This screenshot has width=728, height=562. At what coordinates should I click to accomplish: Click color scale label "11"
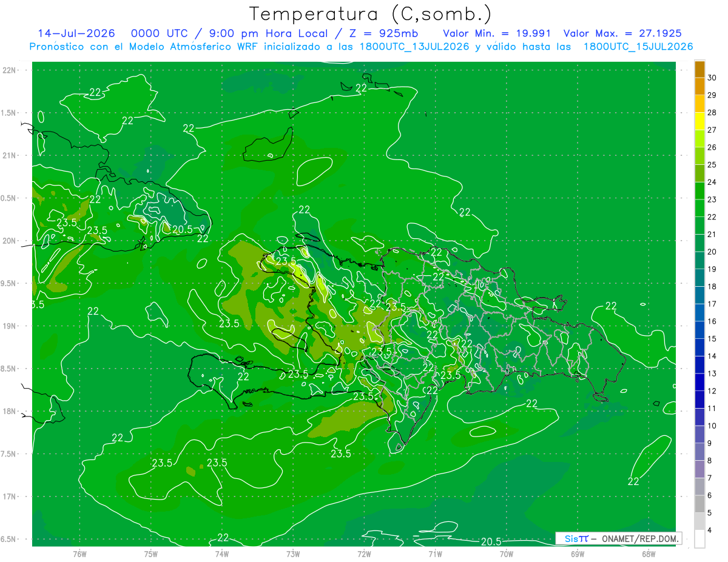712,409
